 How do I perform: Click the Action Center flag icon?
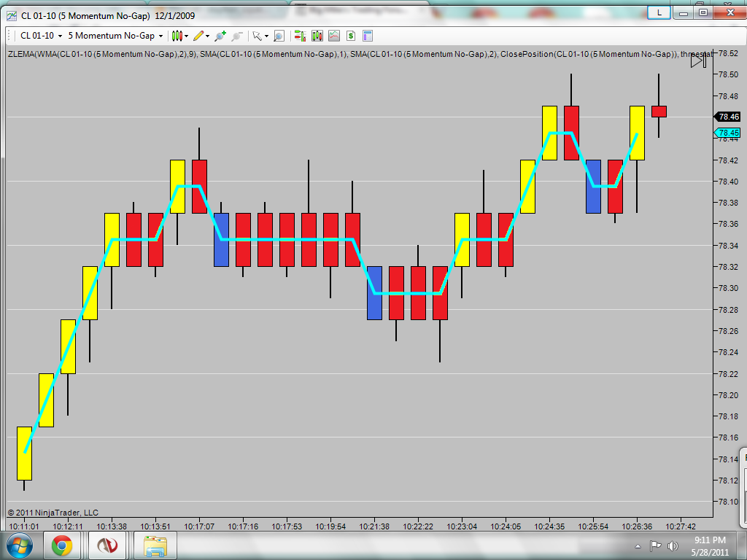[x=656, y=545]
